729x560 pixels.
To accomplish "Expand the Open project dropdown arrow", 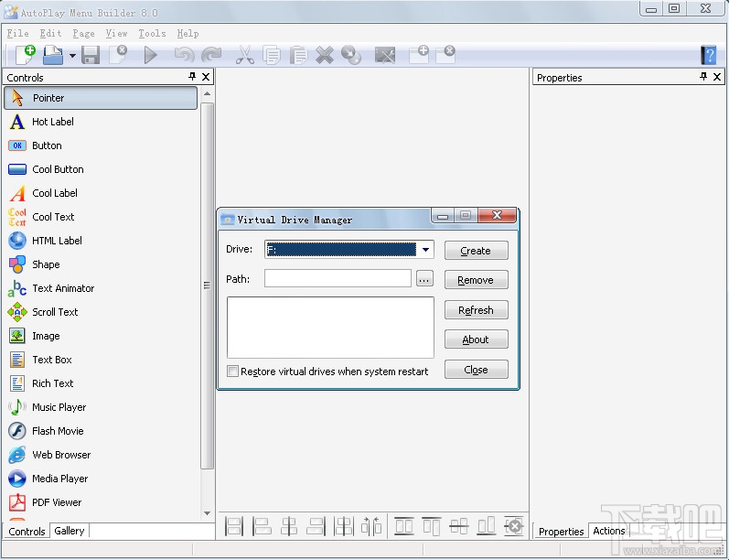I will tap(72, 55).
